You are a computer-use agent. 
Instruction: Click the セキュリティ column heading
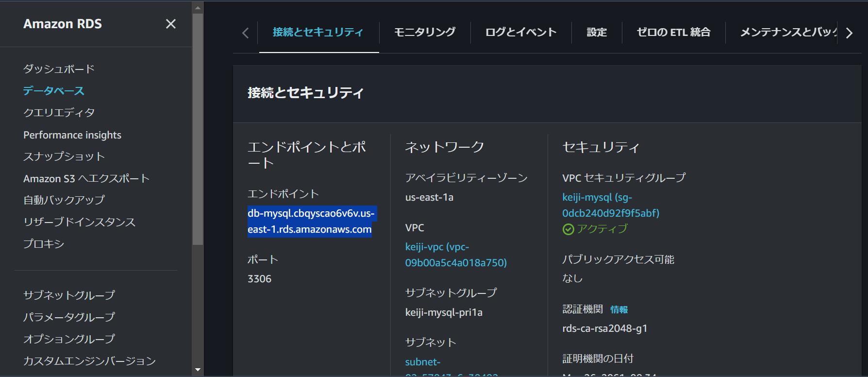tap(601, 147)
